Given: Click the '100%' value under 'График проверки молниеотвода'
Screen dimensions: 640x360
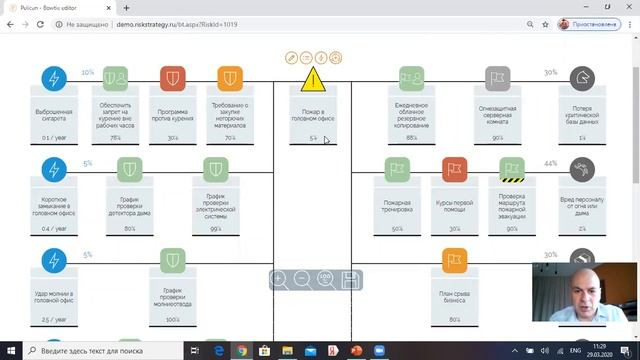Looking at the screenshot, I should 173,320.
